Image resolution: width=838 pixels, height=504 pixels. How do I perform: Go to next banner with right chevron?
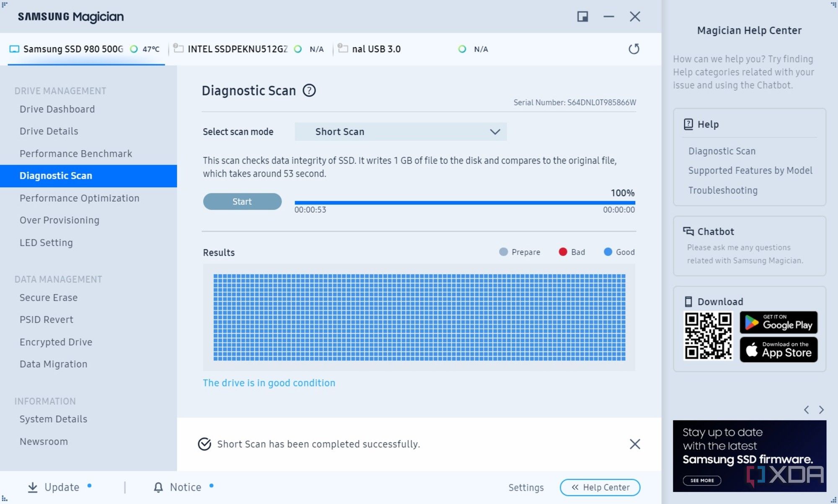(x=821, y=410)
